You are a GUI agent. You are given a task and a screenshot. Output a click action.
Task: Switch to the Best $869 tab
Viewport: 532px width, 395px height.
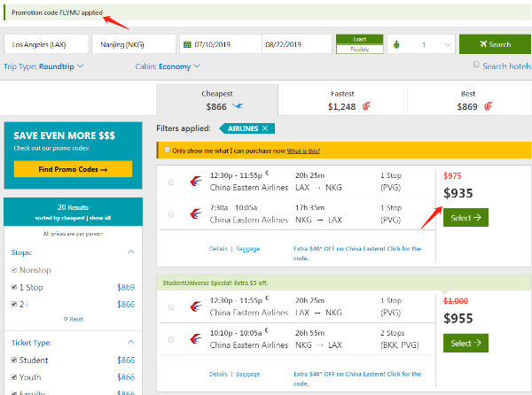(468, 101)
